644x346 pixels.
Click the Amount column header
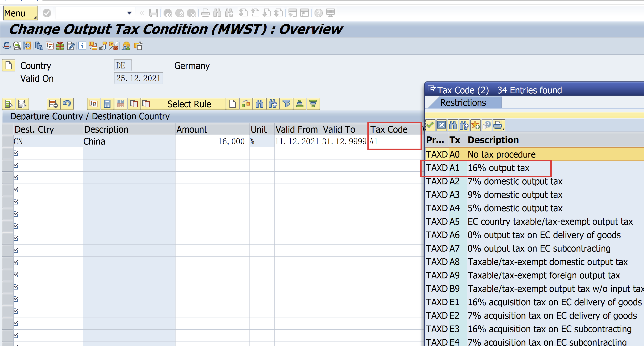click(x=212, y=129)
